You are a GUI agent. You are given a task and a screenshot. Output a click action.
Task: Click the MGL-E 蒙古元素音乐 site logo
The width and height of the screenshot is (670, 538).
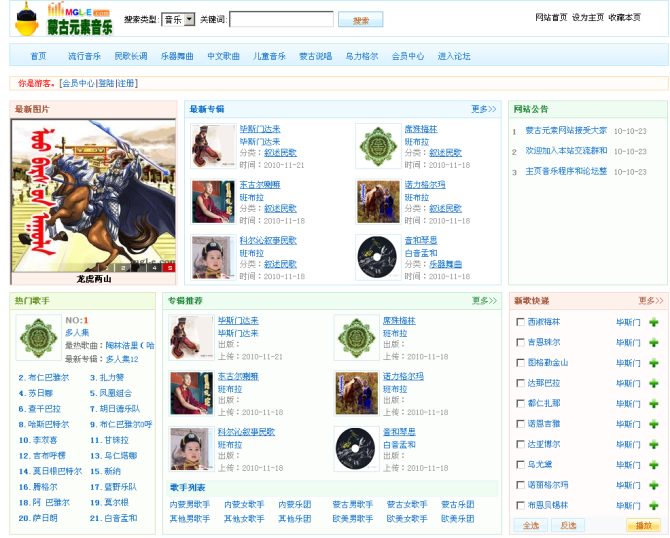pyautogui.click(x=63, y=19)
